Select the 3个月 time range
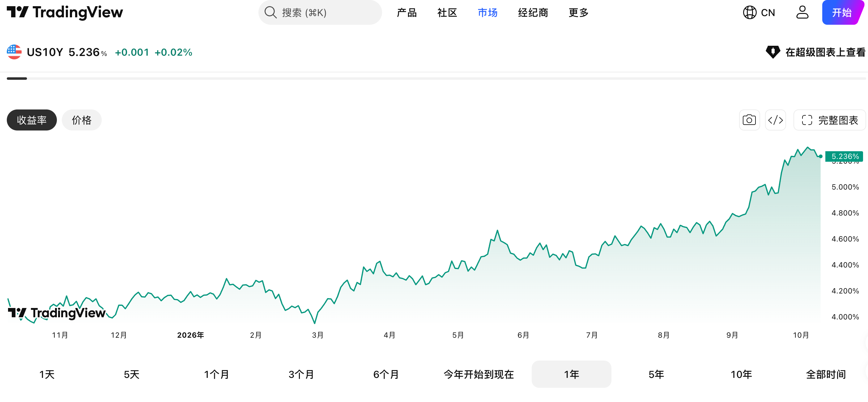Viewport: 868px width, 402px height. pos(301,374)
